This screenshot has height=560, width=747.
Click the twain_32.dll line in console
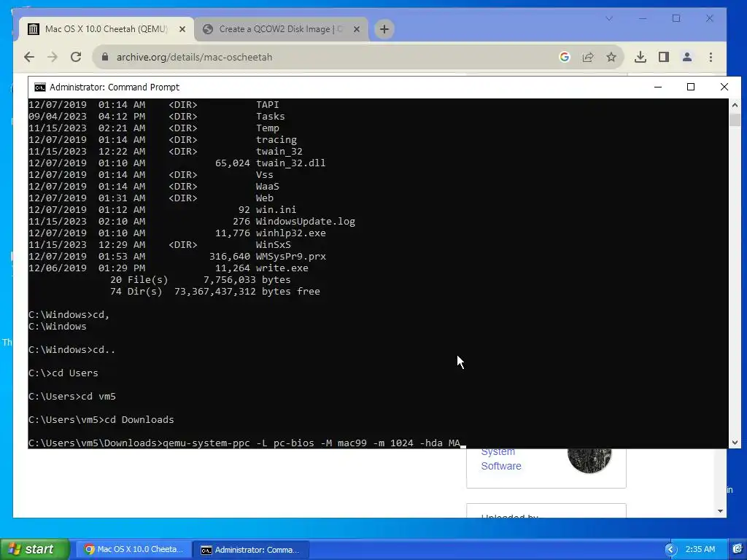[x=177, y=163]
